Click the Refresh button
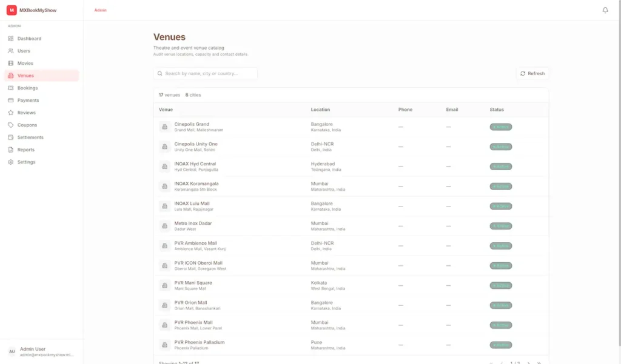Image resolution: width=621 pixels, height=364 pixels. [532, 74]
